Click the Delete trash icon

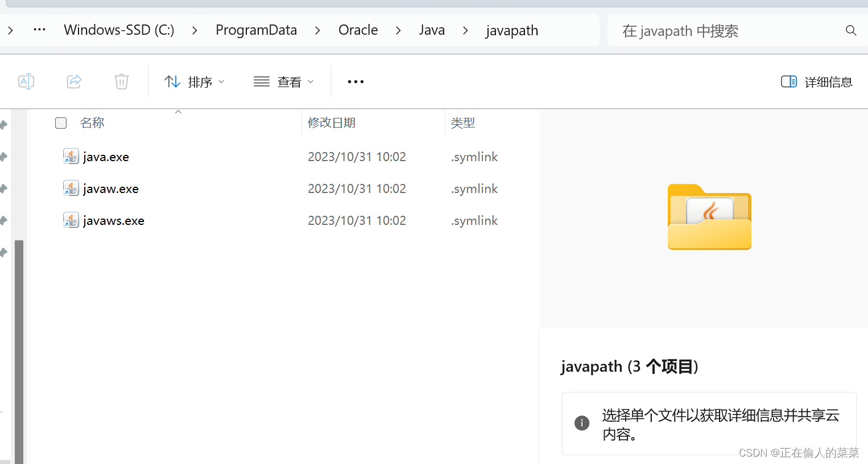coord(121,81)
